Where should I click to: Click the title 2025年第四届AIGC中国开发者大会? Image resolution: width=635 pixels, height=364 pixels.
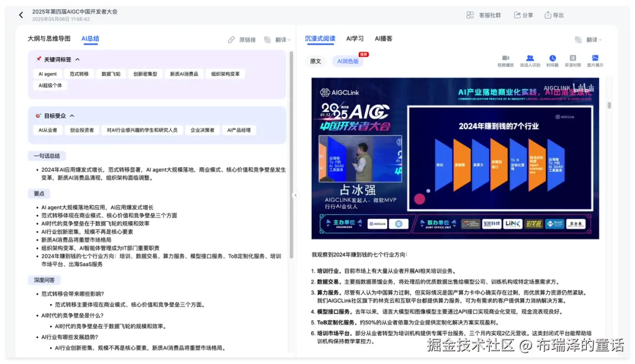pyautogui.click(x=75, y=12)
